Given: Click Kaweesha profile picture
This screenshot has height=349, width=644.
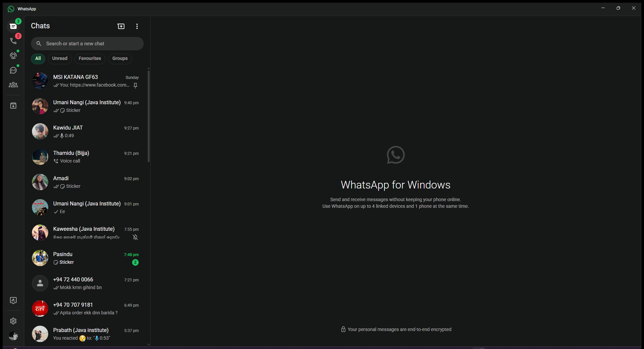Looking at the screenshot, I should coord(40,233).
